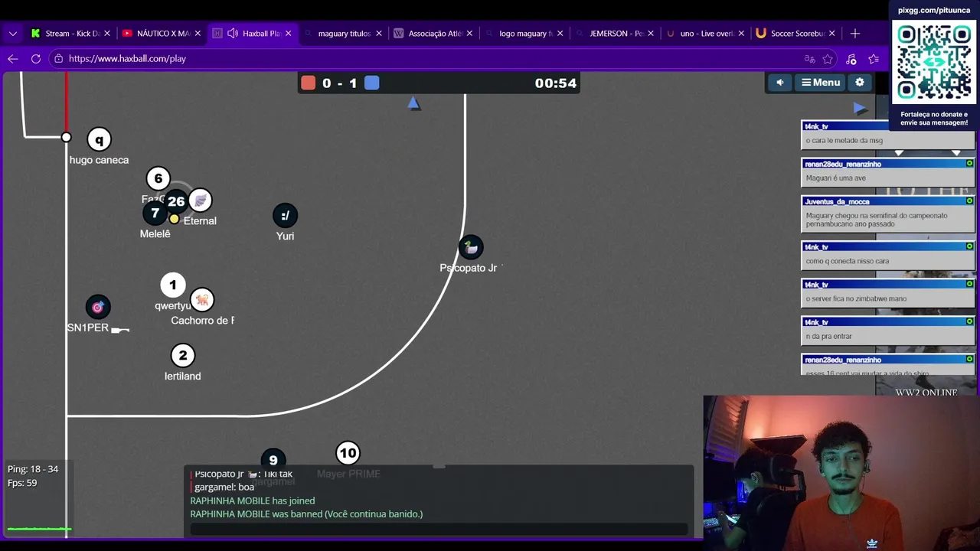The height and width of the screenshot is (551, 980).
Task: Click the score 0 - 1
Action: (x=339, y=83)
